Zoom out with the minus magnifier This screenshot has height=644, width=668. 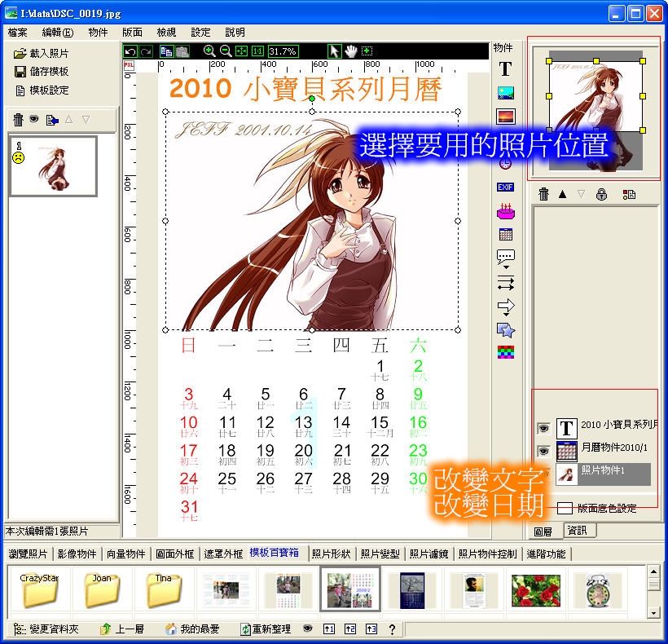(226, 51)
